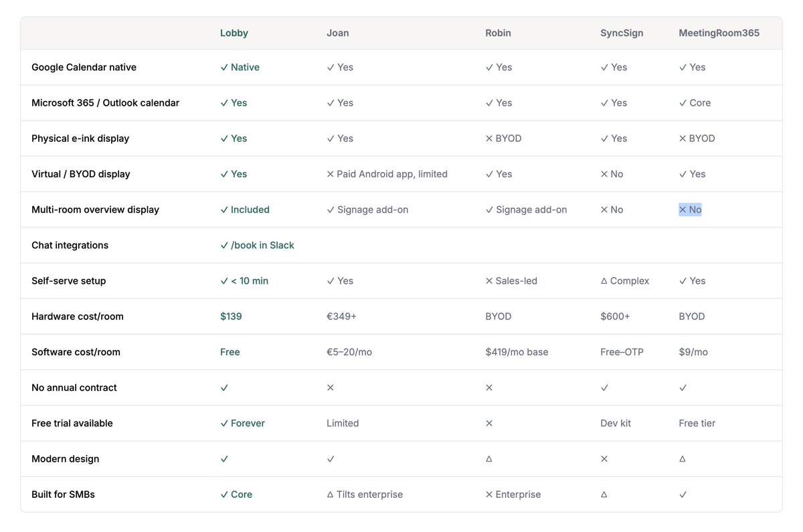This screenshot has height=532, width=803.
Task: Click the Microsoft 365 / Outlook calendar label
Action: click(105, 102)
